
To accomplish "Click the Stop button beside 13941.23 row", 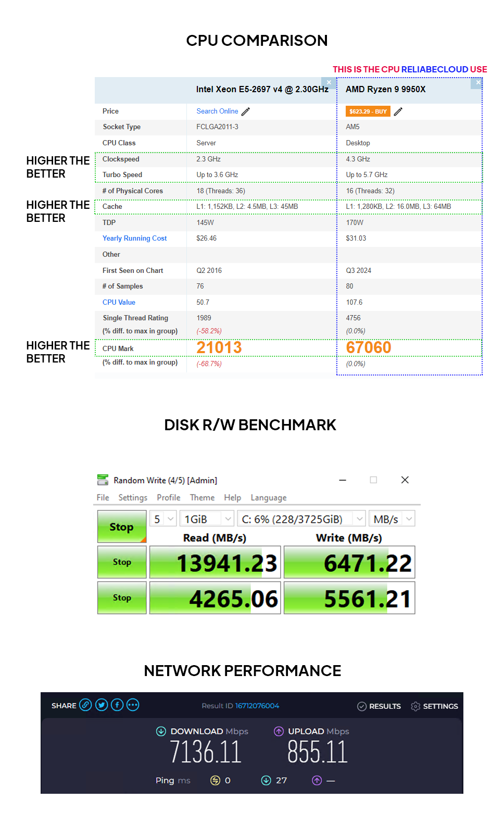I will [x=122, y=562].
